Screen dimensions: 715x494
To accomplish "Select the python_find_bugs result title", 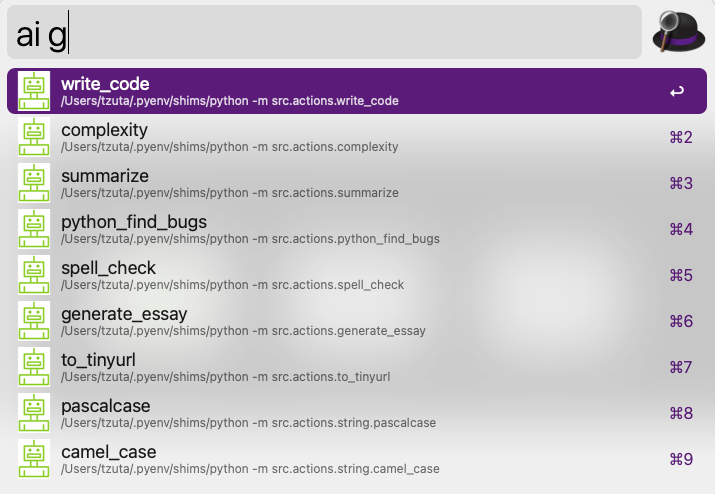I will pyautogui.click(x=134, y=222).
